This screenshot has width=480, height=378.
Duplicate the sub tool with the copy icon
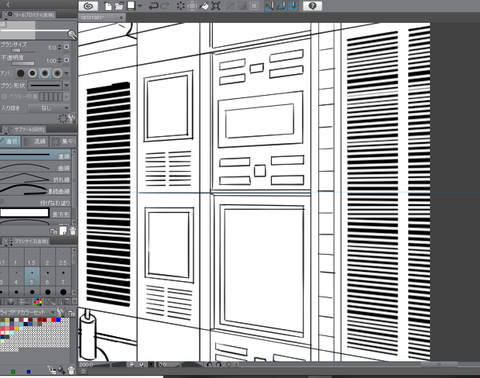(63, 231)
